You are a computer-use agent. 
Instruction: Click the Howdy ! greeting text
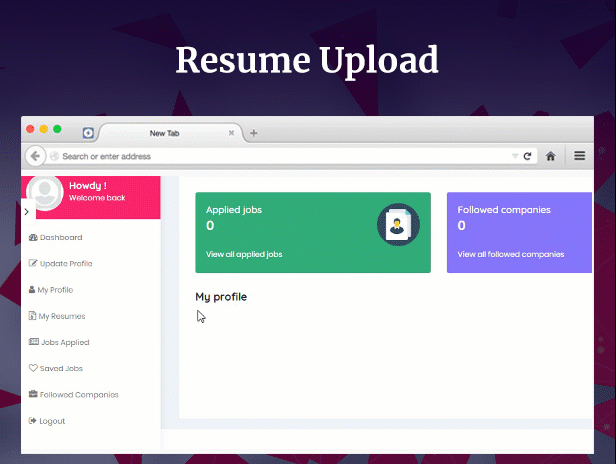coord(88,185)
